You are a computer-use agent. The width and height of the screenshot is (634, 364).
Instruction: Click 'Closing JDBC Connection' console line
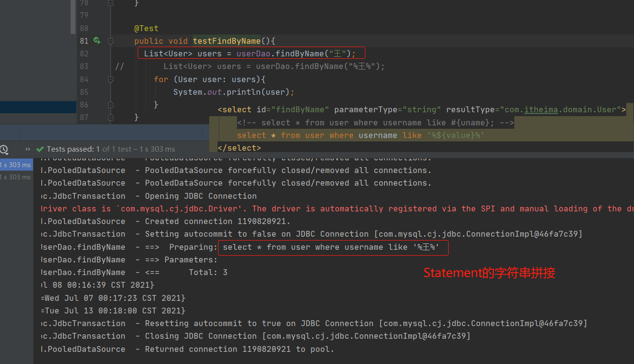pos(255,336)
